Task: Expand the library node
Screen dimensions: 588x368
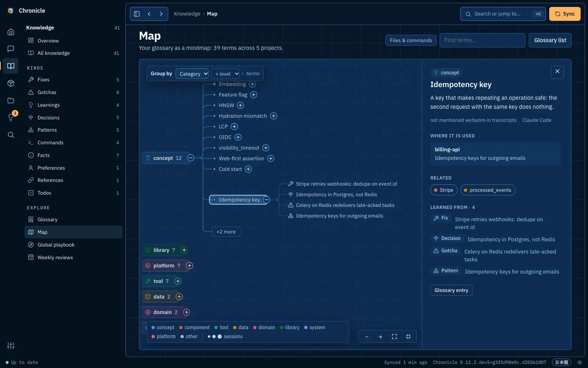Action: 184,250
